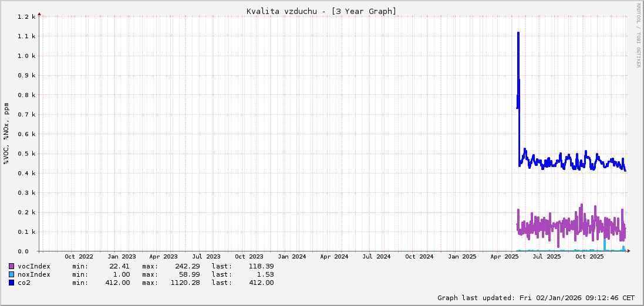
Task: Click the 1.2 k y-axis tick label
Action: click(x=26, y=17)
